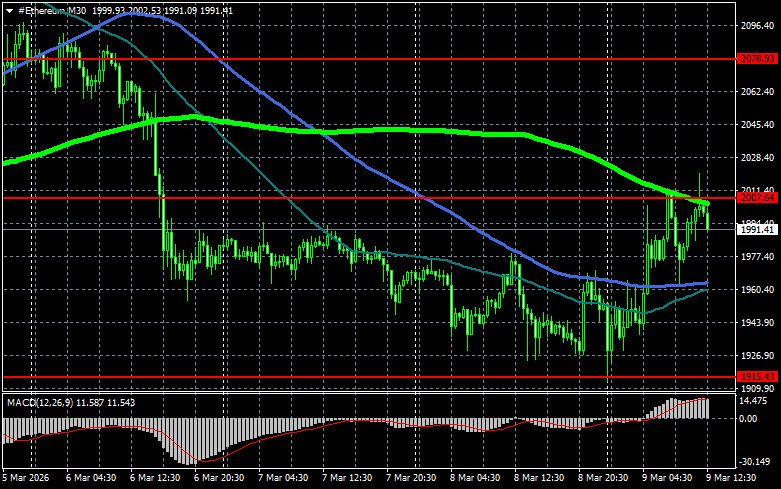Click the 1926.90 price scale value
This screenshot has height=489, width=781.
(x=758, y=356)
